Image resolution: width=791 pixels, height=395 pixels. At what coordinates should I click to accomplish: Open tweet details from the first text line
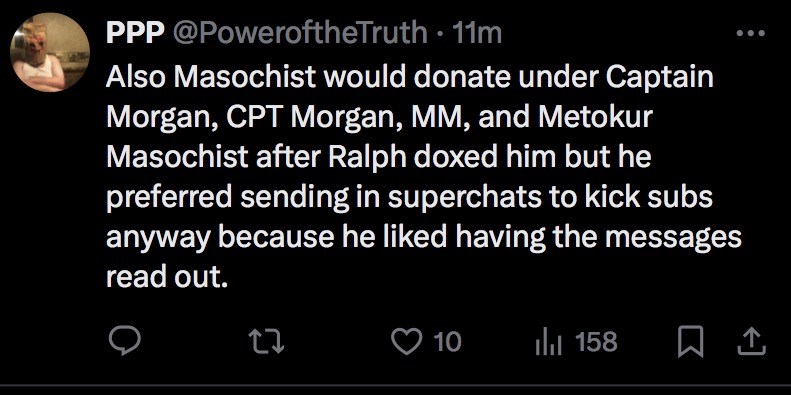tap(410, 77)
